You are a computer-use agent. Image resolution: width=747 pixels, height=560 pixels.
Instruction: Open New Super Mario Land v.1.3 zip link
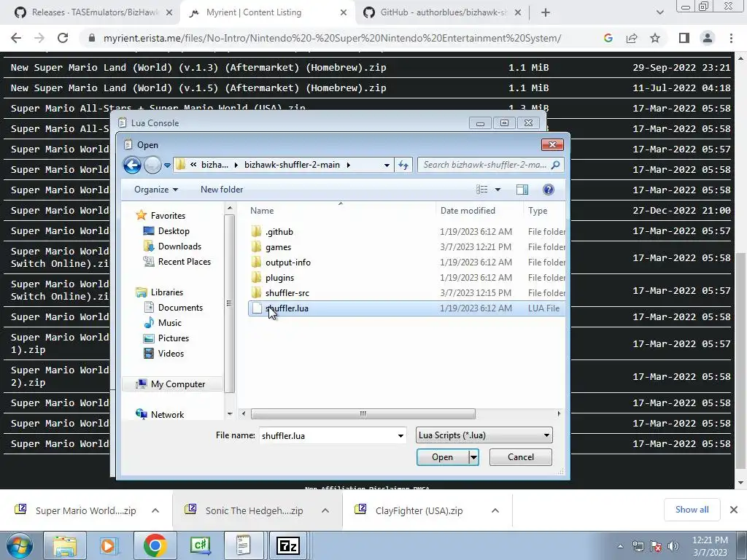pos(198,68)
